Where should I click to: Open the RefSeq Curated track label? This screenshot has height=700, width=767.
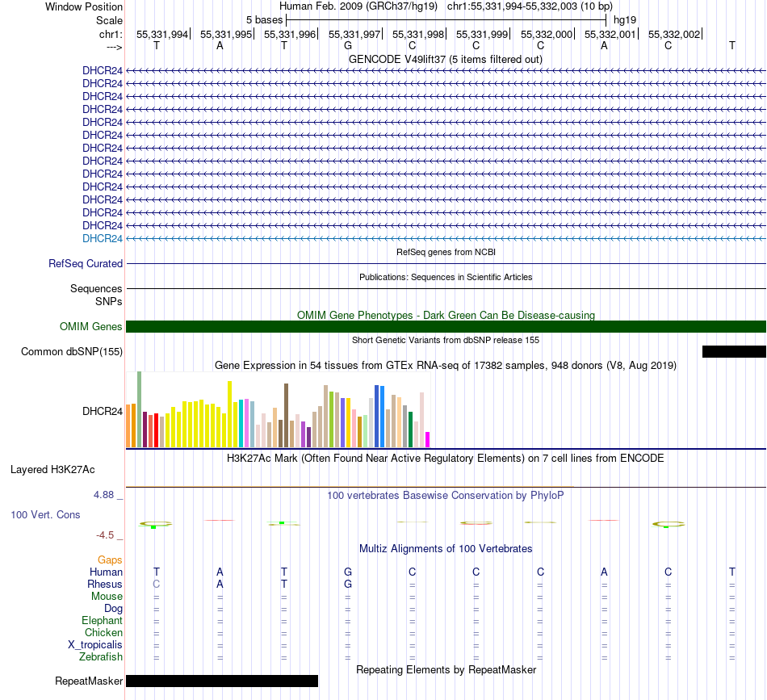point(86,264)
